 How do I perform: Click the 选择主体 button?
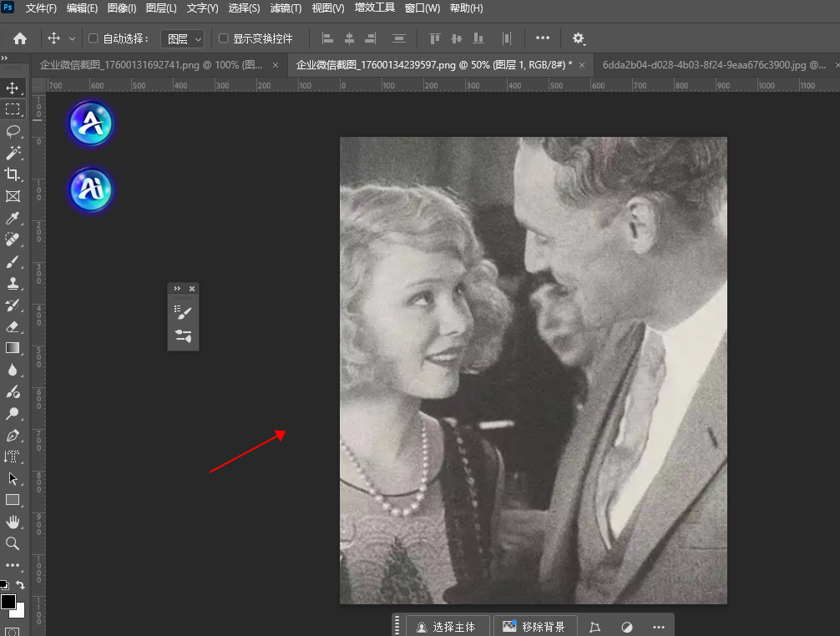446,627
